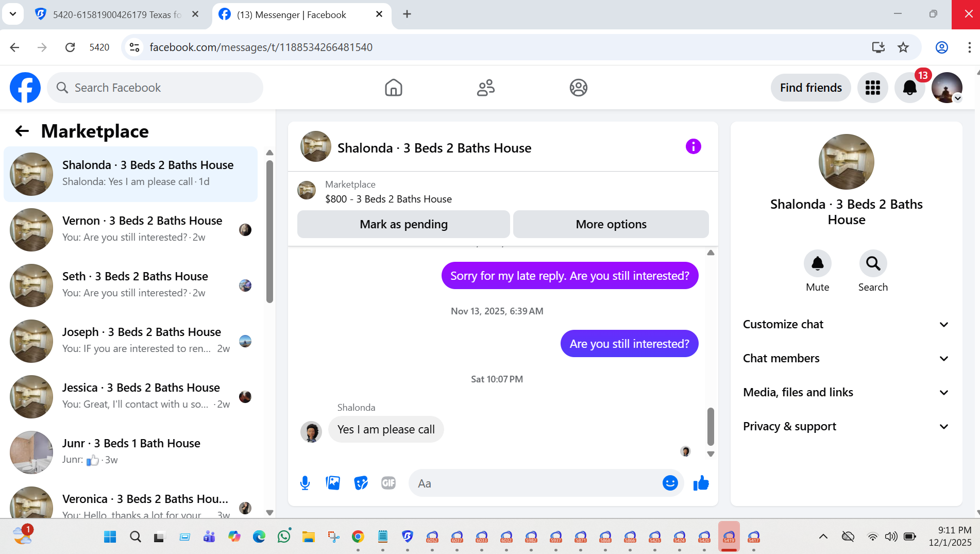Send a thumbs-up like
Screen dimensions: 980x554
coord(701,483)
